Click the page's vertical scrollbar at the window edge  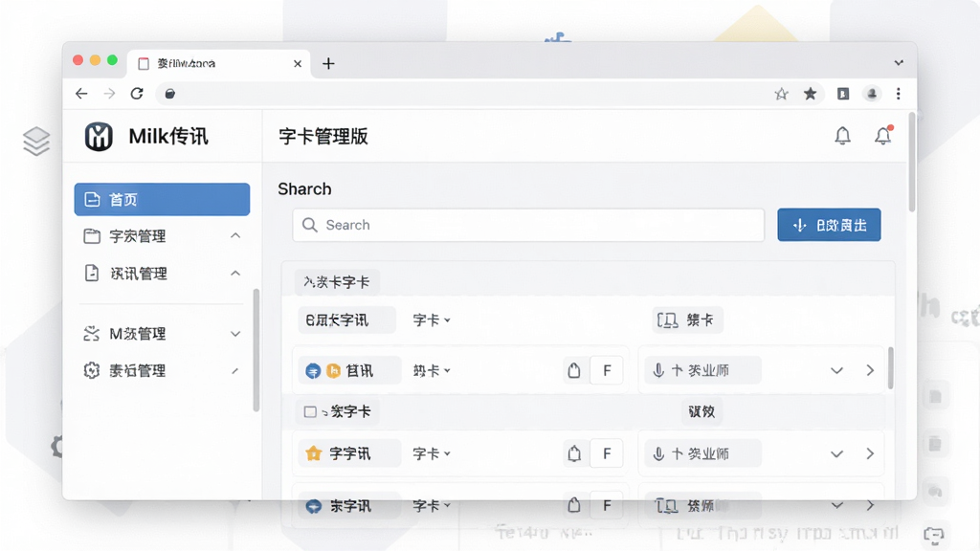(912, 163)
